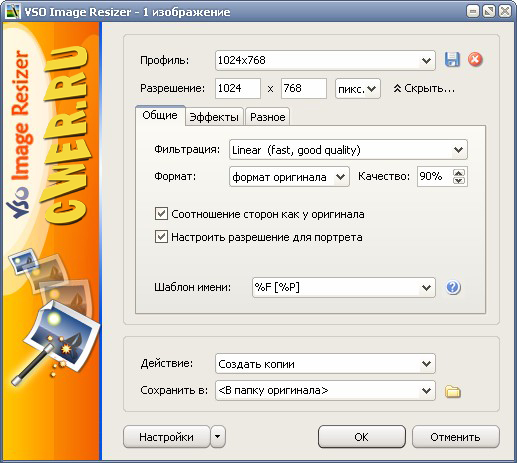Screen dimensions: 517x463
Task: Click the blue help icon beside name template
Action: pos(453,287)
